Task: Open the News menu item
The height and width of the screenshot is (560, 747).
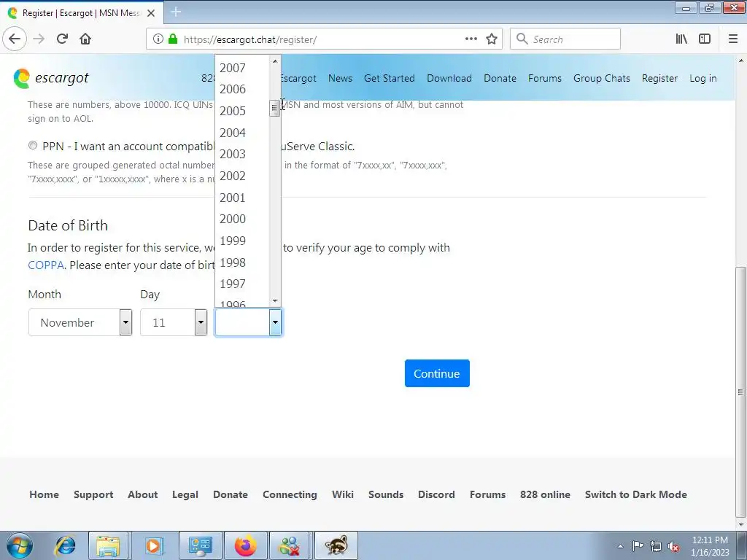Action: (x=340, y=78)
